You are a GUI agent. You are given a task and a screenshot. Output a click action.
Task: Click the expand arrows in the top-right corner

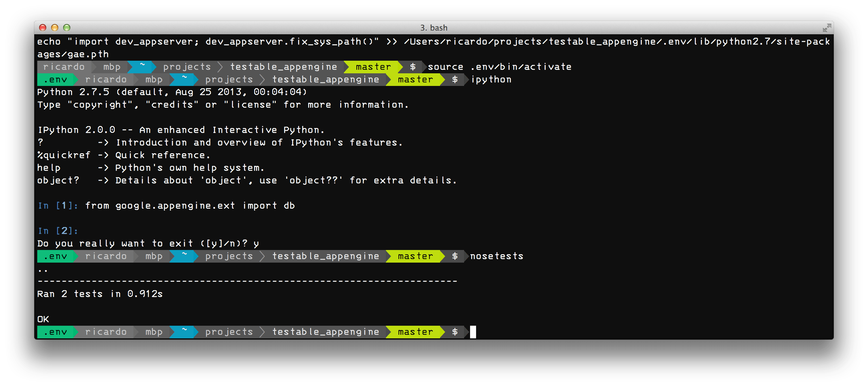point(826,28)
